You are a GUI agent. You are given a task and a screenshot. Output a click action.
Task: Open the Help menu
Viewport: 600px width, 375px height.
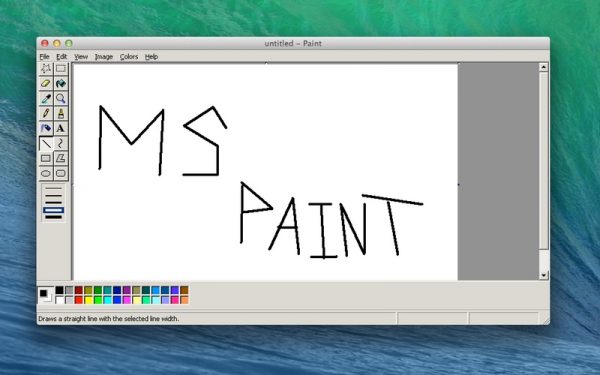click(x=151, y=57)
